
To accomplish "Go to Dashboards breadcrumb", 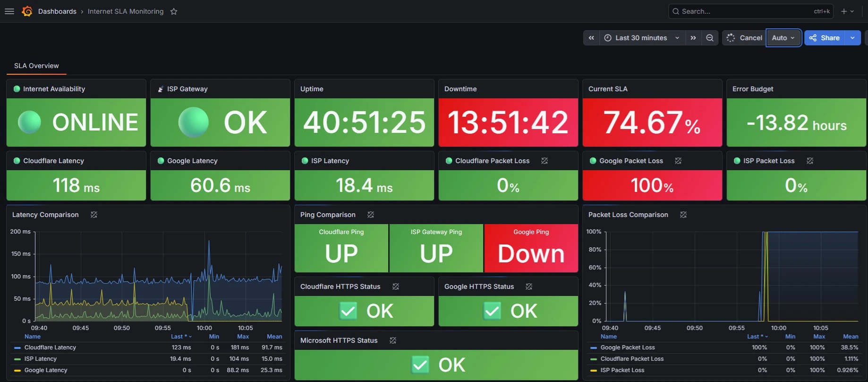I will (x=57, y=11).
